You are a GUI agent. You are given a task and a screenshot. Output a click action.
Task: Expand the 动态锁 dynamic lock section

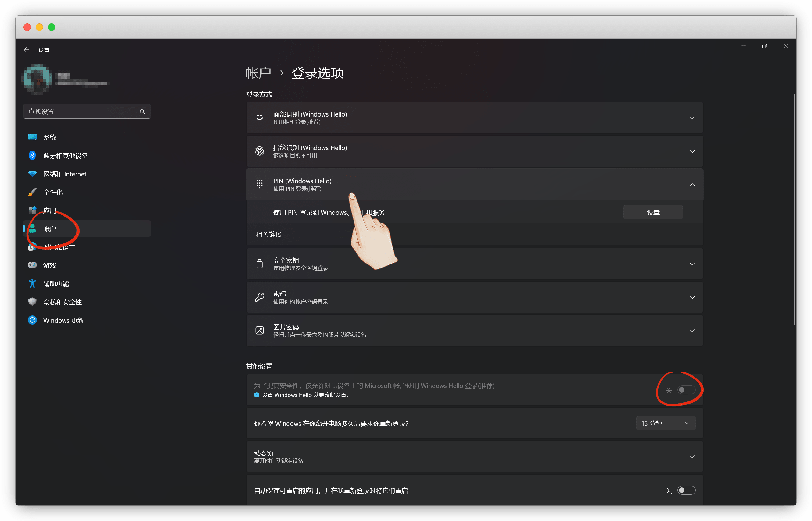[692, 457]
